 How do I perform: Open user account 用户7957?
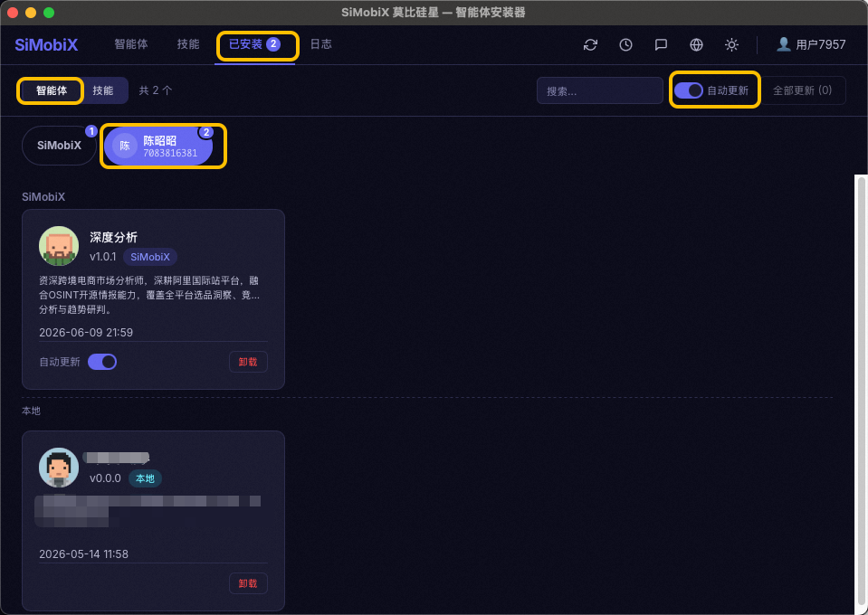tap(811, 45)
